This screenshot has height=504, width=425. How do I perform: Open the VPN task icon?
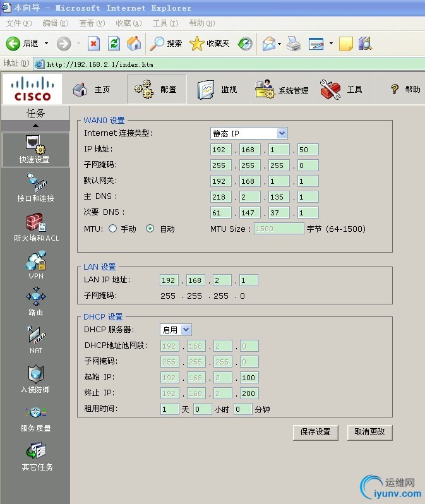point(36,265)
